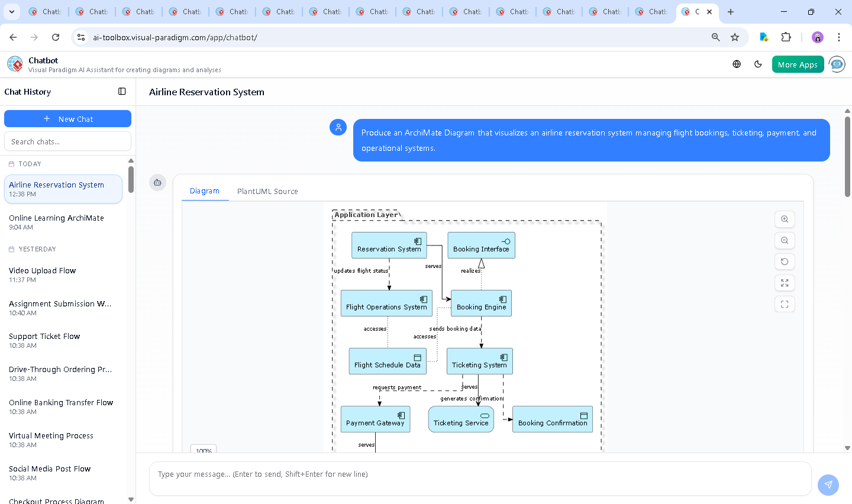Open fullscreen view of the diagram
Screen dimensions: 852x504
(x=785, y=283)
